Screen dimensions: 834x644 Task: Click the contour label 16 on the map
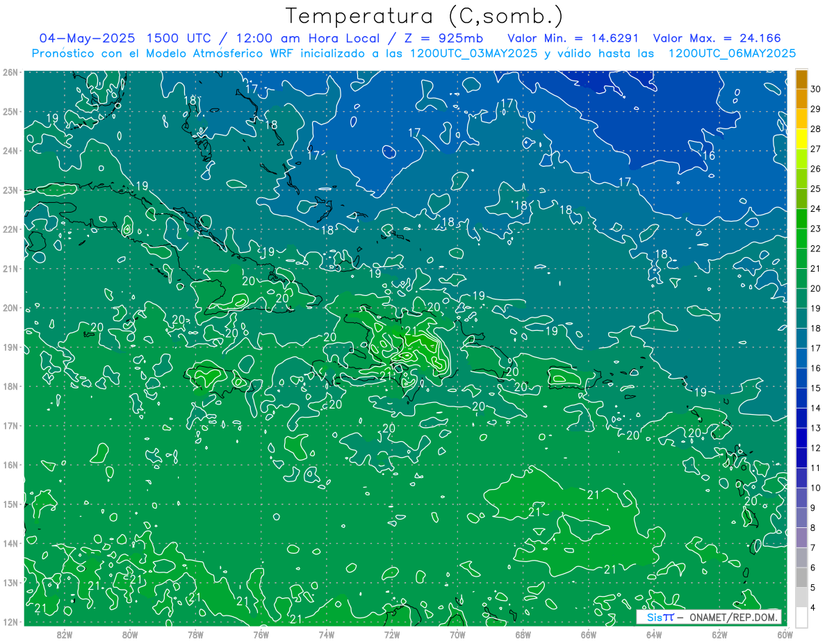coord(709,156)
